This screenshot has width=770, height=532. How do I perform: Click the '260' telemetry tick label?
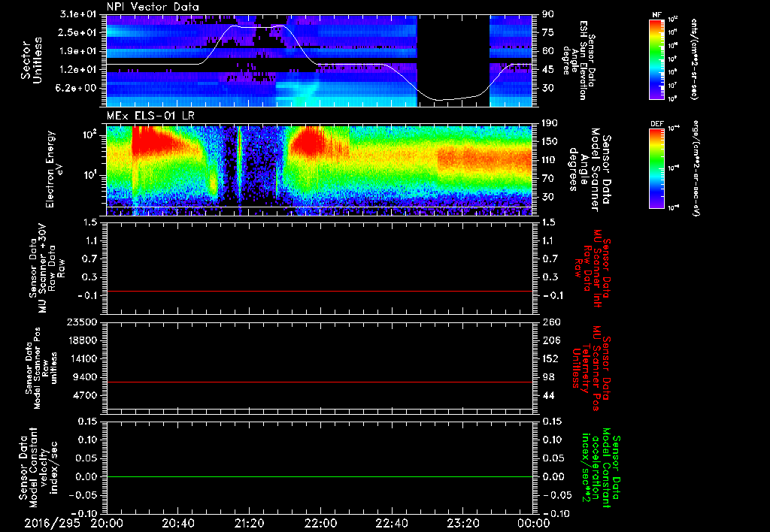click(x=550, y=322)
